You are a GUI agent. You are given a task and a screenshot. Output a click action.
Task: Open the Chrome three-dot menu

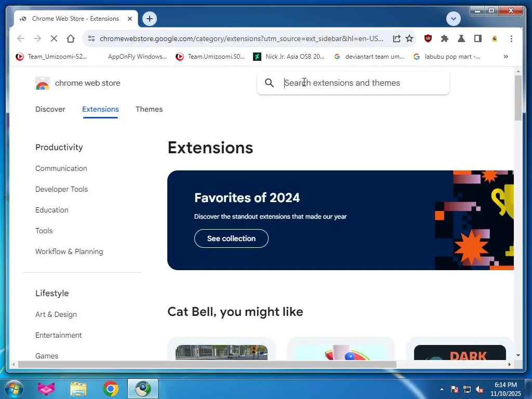[x=511, y=38]
